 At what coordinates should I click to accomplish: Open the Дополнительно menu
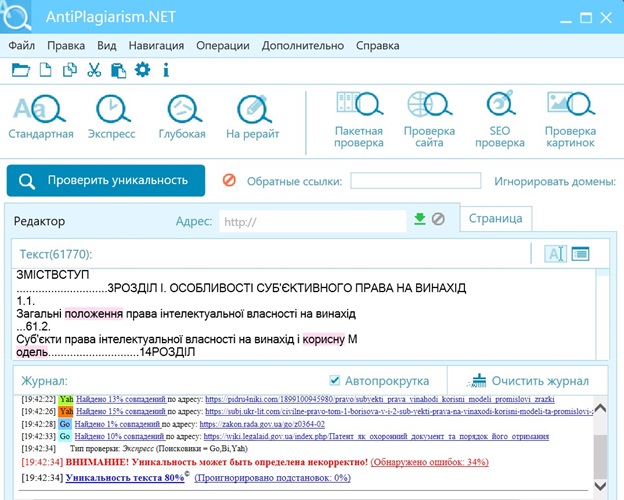click(x=303, y=46)
